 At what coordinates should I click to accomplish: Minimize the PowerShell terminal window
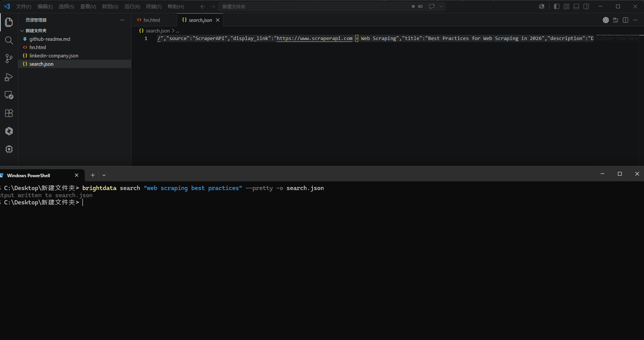(602, 174)
